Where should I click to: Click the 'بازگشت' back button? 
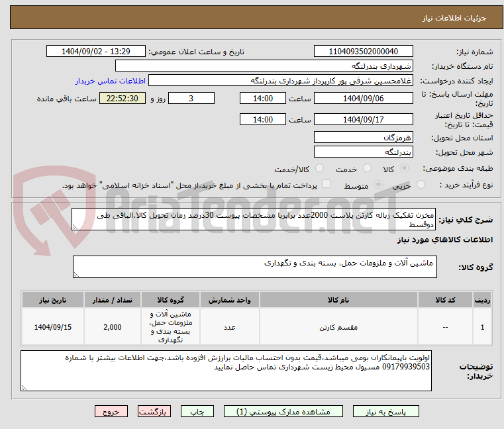point(154,411)
